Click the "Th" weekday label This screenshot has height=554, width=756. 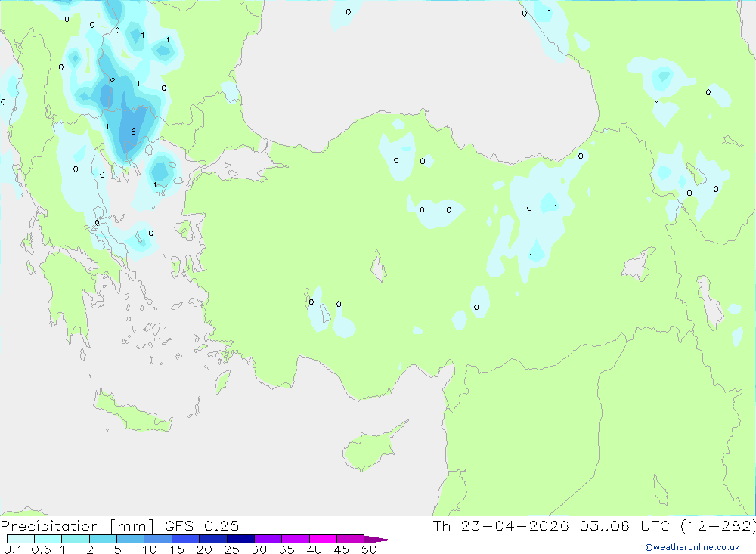pos(442,525)
